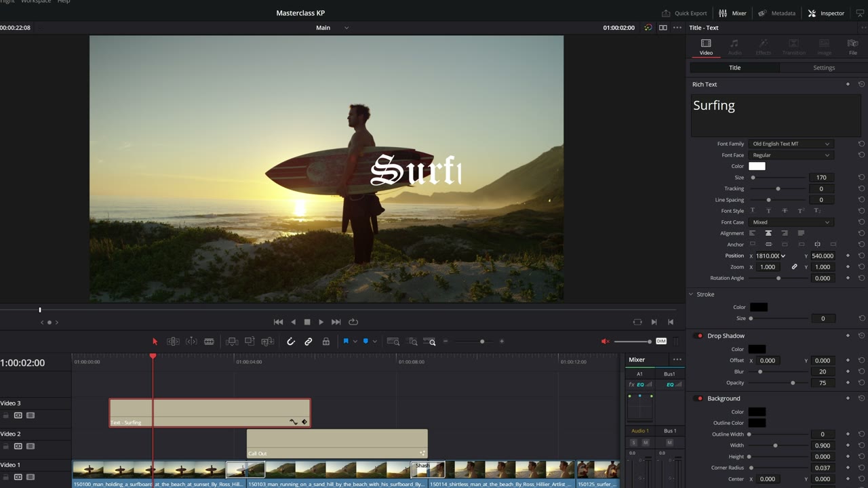This screenshot has height=488, width=868.
Task: Select the arrow Selection Mode tool
Action: 155,342
